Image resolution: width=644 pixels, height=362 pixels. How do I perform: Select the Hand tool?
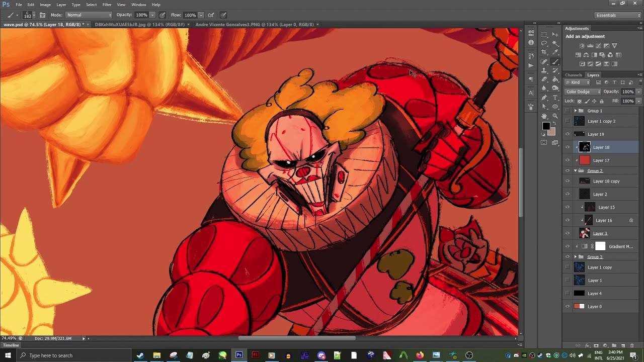[x=544, y=116]
